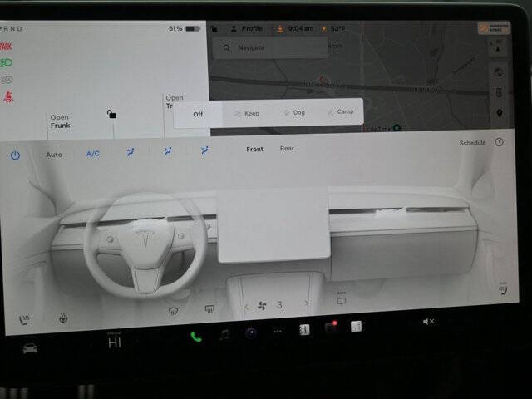Viewport: 532px width, 399px height.
Task: Open the Frunk
Action: [60, 121]
